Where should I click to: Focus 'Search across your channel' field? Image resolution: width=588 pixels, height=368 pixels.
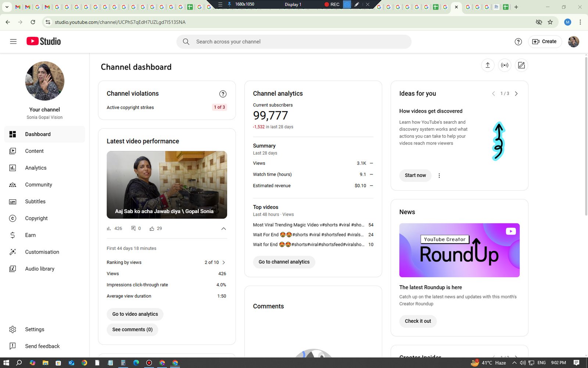point(294,42)
